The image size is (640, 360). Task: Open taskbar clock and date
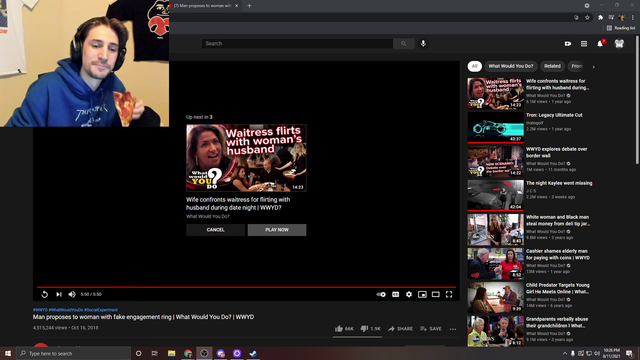point(611,353)
